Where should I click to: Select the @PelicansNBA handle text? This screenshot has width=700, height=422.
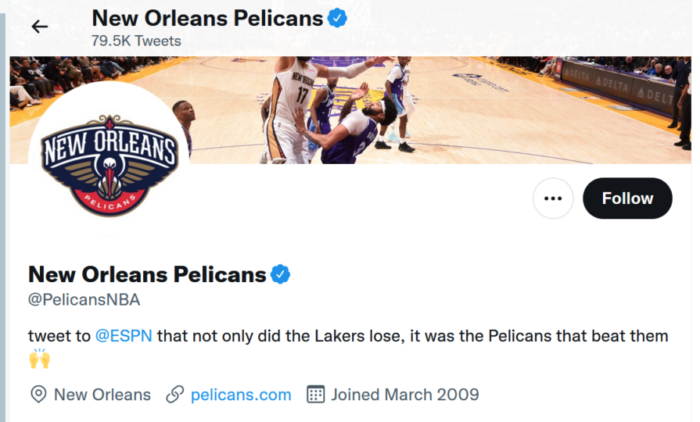(84, 299)
